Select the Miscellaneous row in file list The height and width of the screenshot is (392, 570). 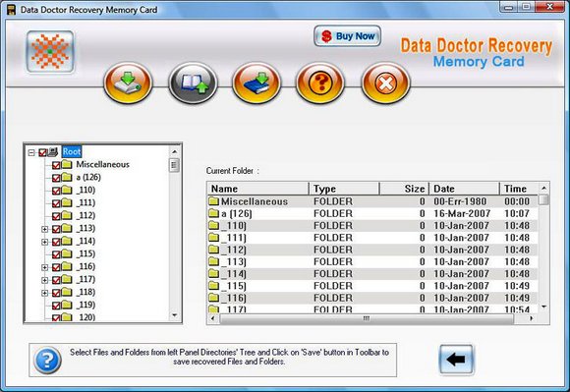coord(372,201)
